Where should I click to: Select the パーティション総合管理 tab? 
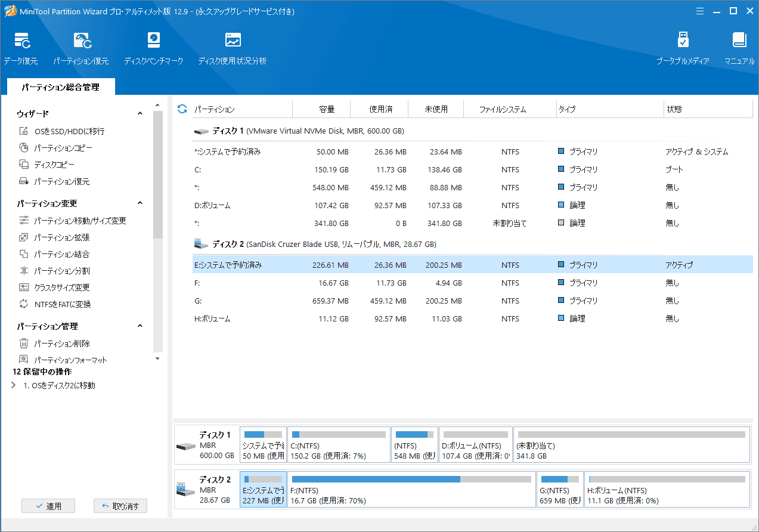click(60, 87)
